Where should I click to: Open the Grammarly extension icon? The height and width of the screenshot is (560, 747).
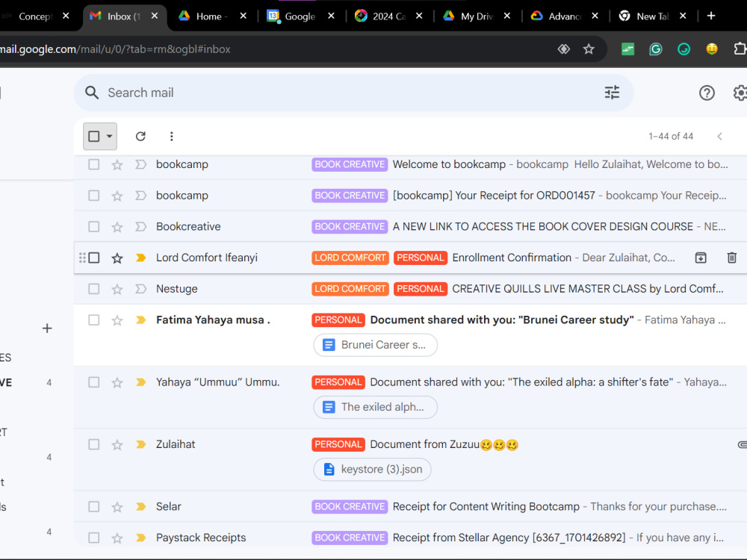point(656,49)
